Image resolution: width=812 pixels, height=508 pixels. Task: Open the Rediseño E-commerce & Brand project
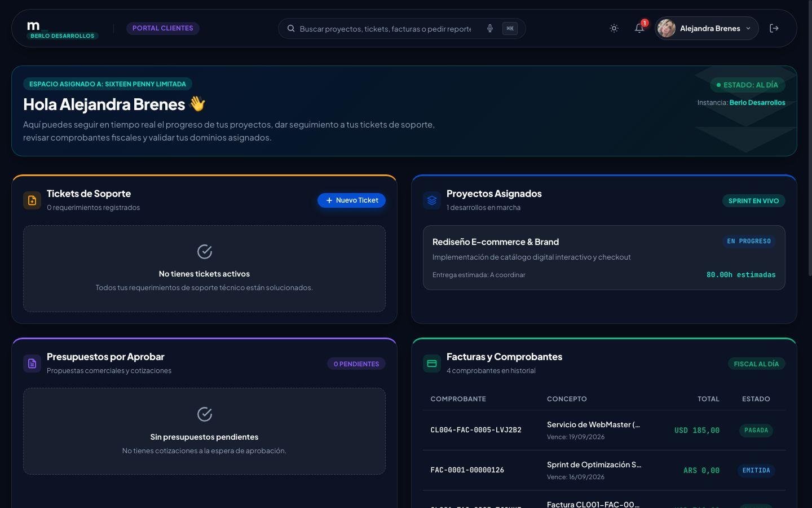click(x=604, y=258)
